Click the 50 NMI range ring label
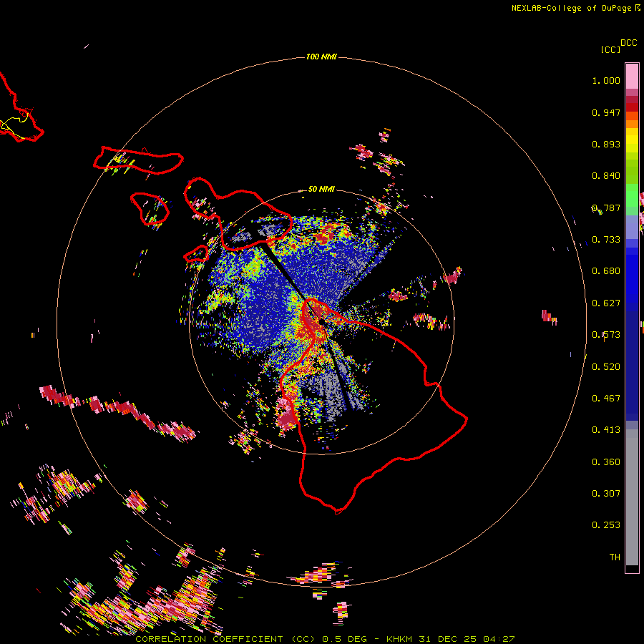Screen dimensions: 644x644 click(321, 189)
